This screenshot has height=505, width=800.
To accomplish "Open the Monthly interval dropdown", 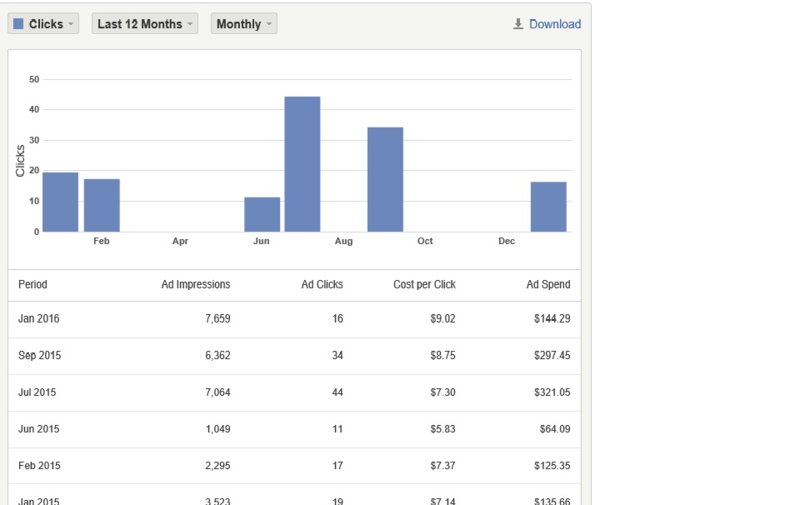I will click(243, 24).
